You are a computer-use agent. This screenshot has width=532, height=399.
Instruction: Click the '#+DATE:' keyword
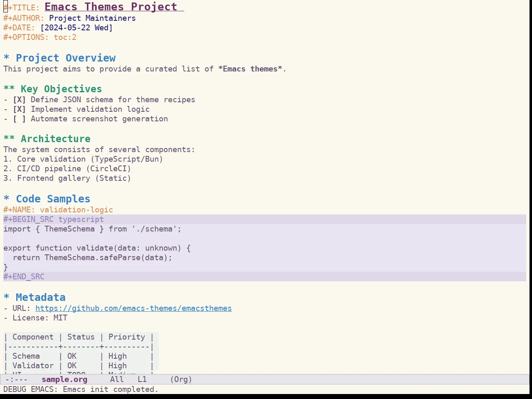[19, 28]
